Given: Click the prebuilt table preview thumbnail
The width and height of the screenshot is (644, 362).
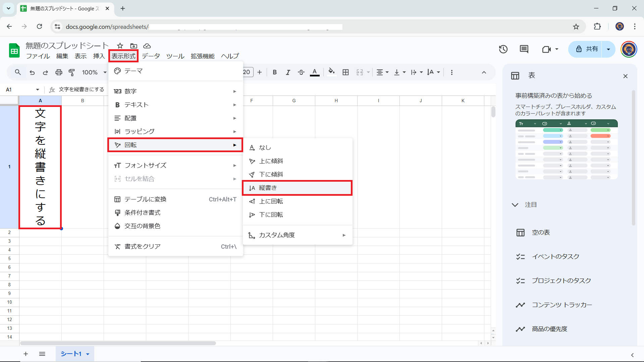Looking at the screenshot, I should click(567, 149).
